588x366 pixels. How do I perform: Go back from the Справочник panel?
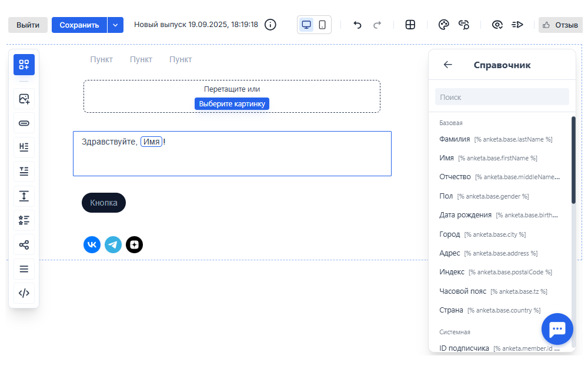click(x=448, y=65)
